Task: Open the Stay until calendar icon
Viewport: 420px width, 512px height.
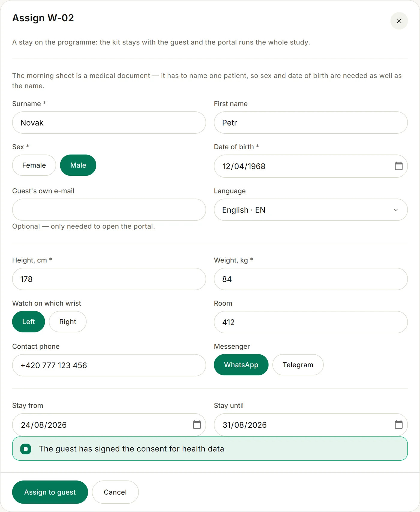Action: coord(398,425)
